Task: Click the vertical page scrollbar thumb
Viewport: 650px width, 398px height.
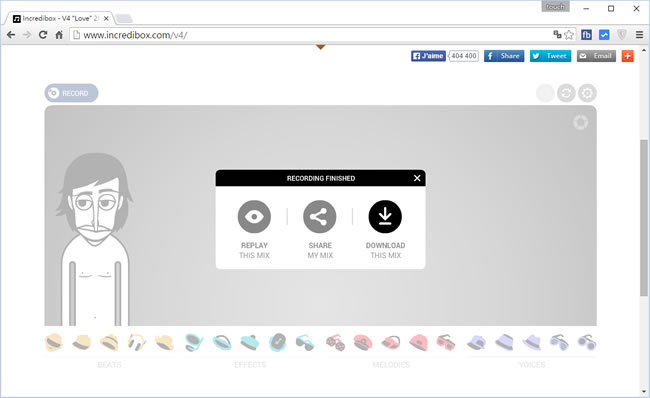Action: (644, 218)
